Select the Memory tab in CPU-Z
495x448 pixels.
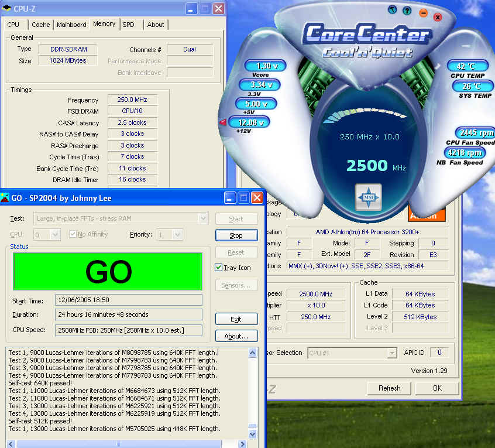tap(104, 23)
